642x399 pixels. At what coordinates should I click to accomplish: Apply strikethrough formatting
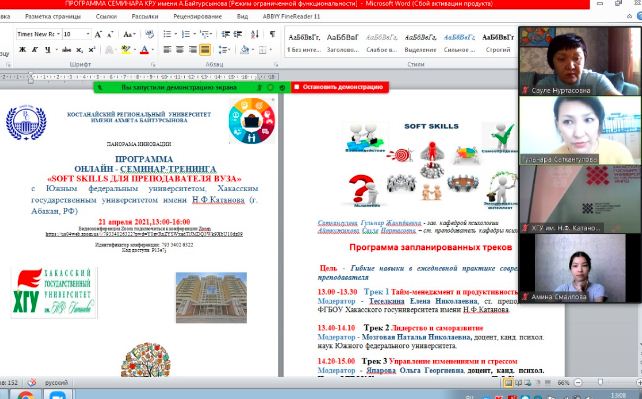click(x=66, y=50)
